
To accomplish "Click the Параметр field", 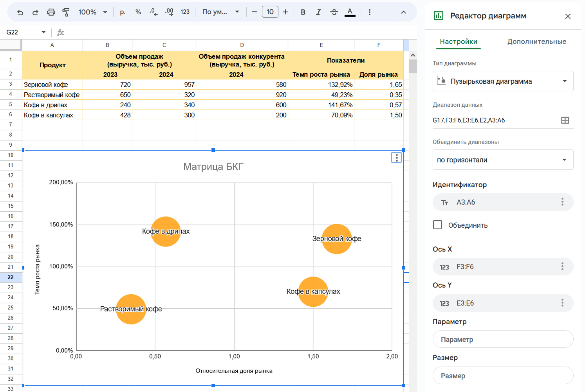I will tap(503, 339).
